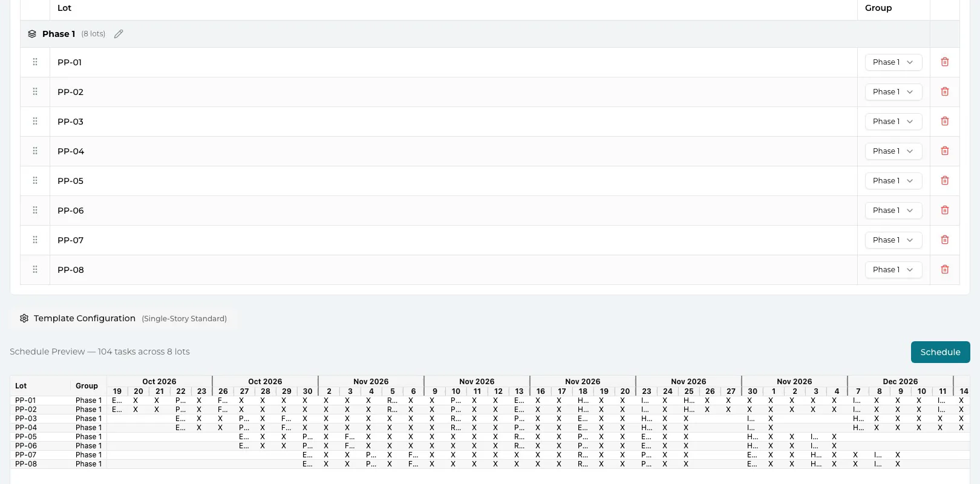Screen dimensions: 980x484
Task: Delete lot PP-08 via trash icon
Action: (944, 269)
